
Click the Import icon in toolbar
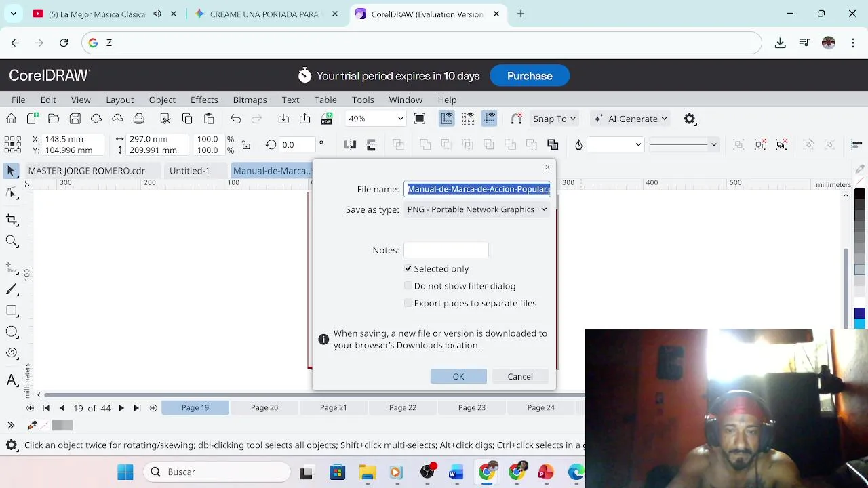click(x=283, y=119)
